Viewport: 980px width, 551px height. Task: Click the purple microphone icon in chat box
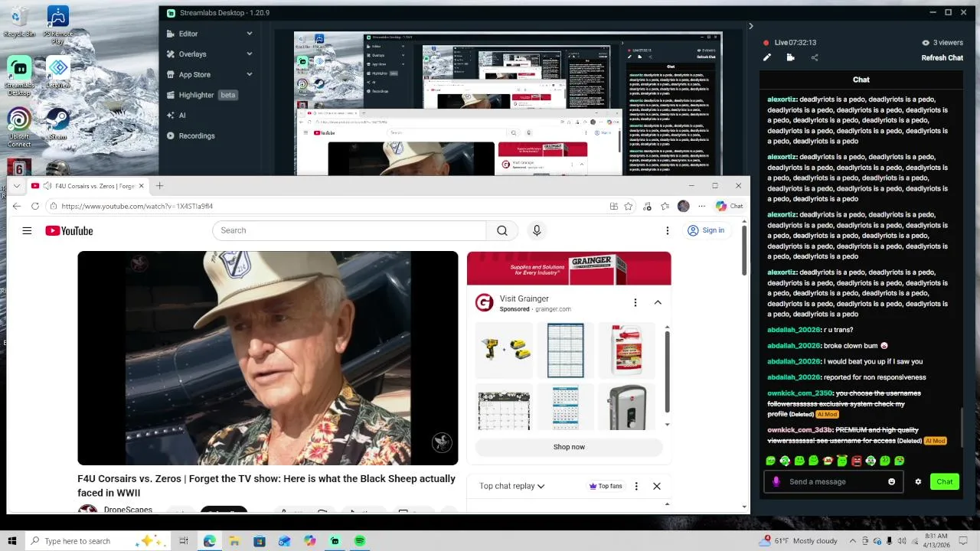776,481
